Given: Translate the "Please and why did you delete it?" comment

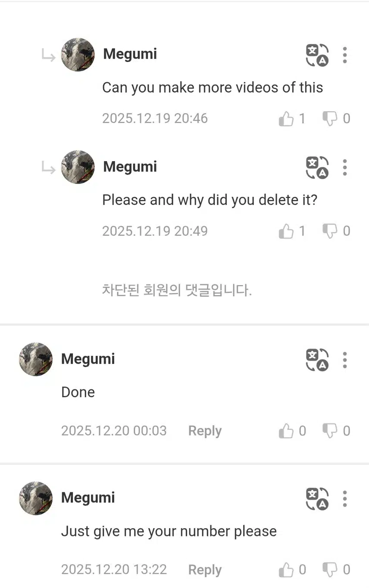Looking at the screenshot, I should [x=317, y=168].
